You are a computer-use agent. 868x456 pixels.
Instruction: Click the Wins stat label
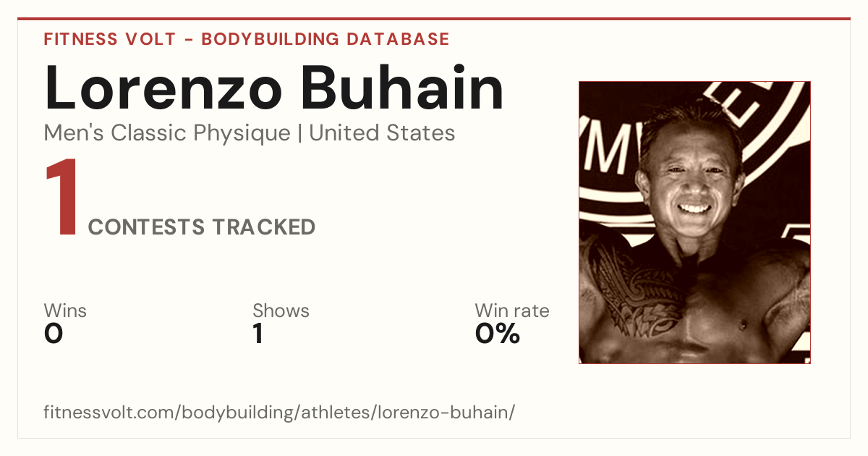(65, 311)
